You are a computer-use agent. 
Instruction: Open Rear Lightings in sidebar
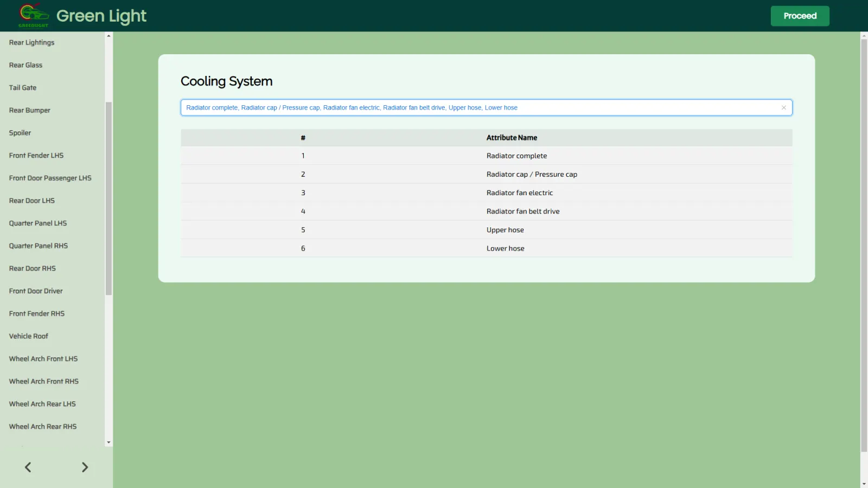click(x=31, y=42)
